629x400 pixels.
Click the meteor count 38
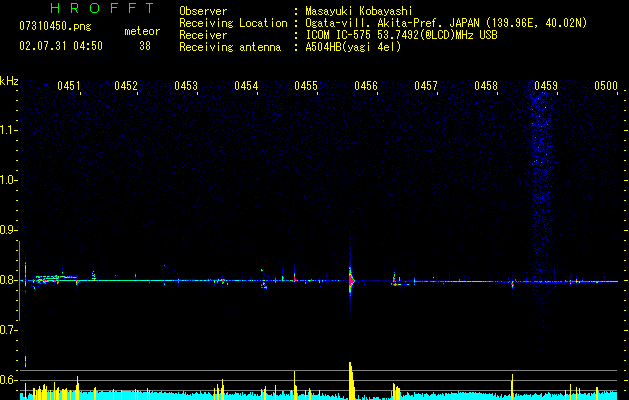click(x=145, y=46)
